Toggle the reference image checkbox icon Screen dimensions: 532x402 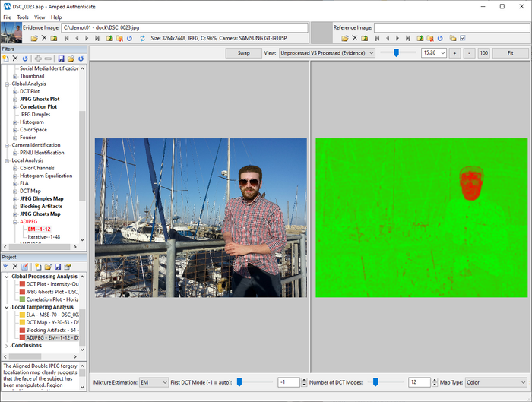[463, 38]
